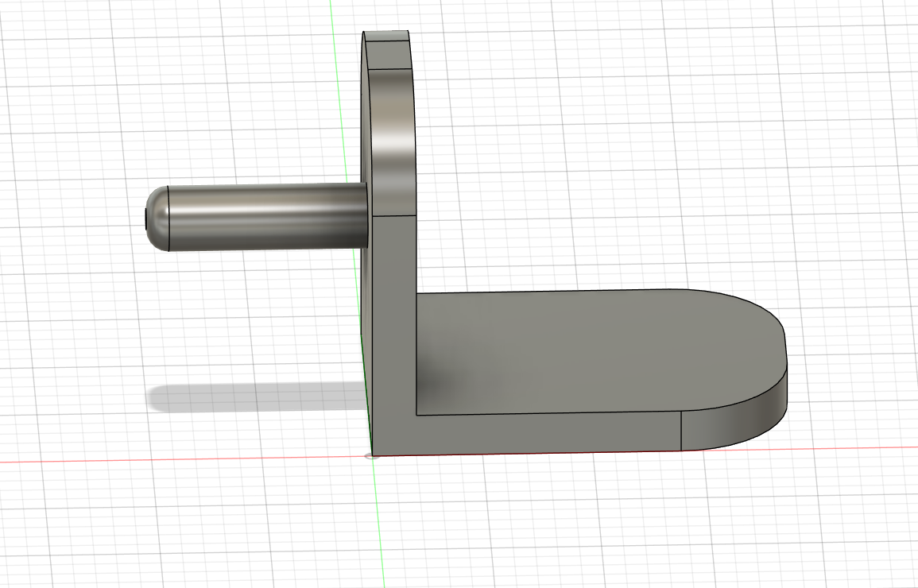Viewport: 918px width, 588px height.
Task: Select the cylindrical pin shaft face
Action: pos(268,216)
